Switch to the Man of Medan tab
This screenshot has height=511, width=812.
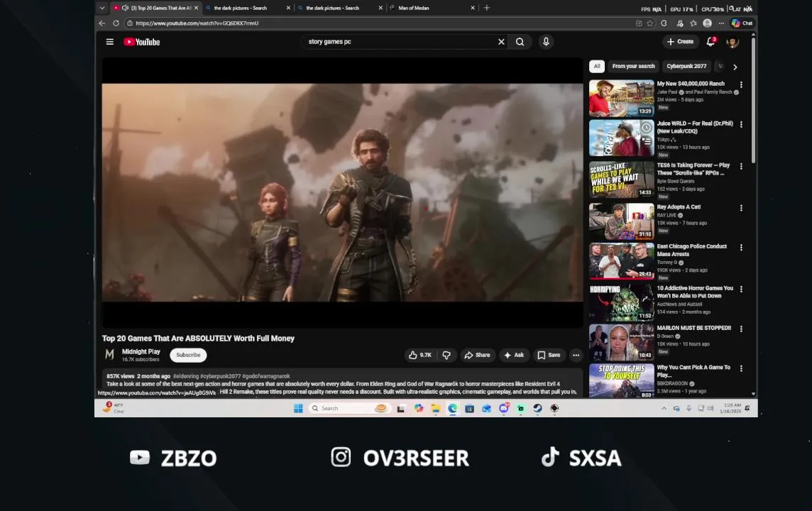click(433, 8)
